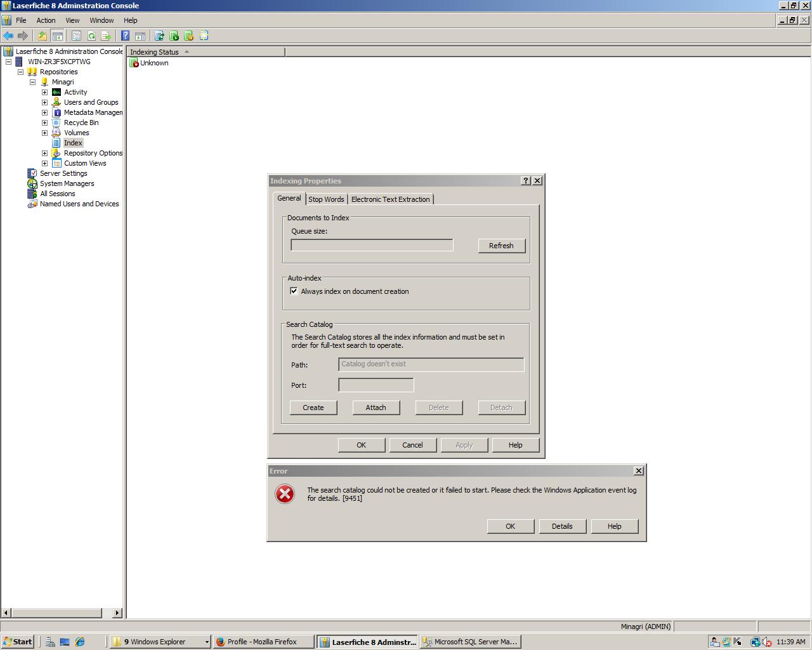Viewport: 812px width, 650px height.
Task: Click the reindex toolbar icon with green arrows
Action: point(159,36)
